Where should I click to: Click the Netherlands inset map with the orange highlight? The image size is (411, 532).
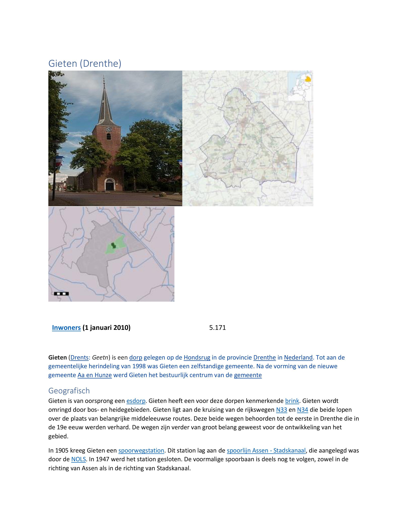300,86
